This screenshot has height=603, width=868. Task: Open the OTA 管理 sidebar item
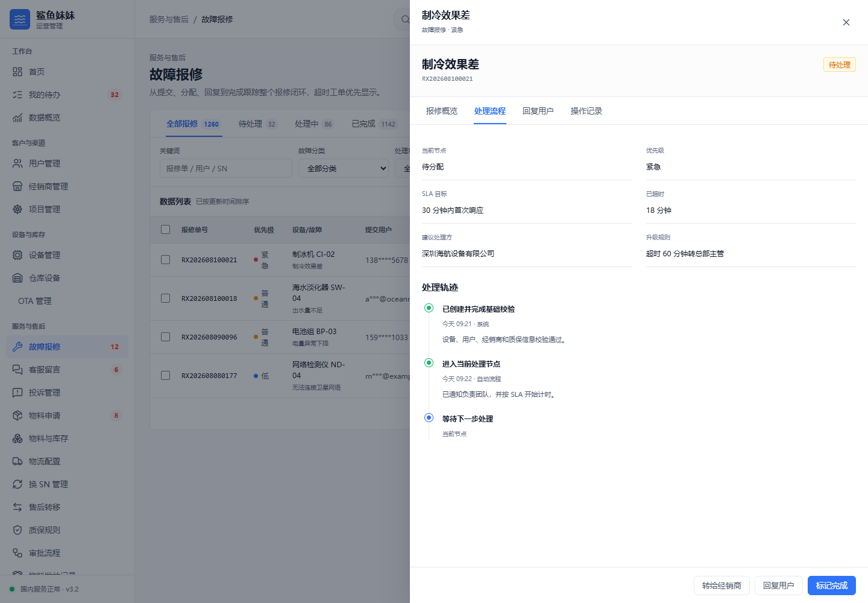point(67,301)
